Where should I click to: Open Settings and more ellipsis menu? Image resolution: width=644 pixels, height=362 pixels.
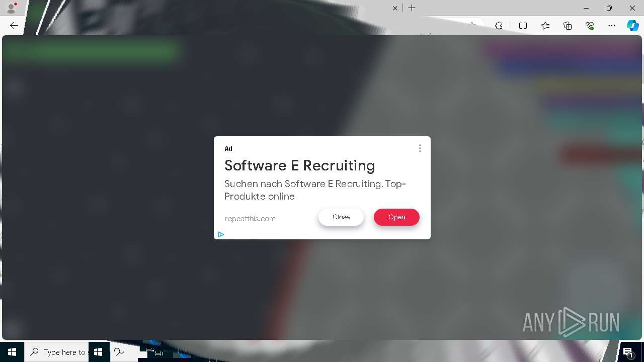pos(612,26)
